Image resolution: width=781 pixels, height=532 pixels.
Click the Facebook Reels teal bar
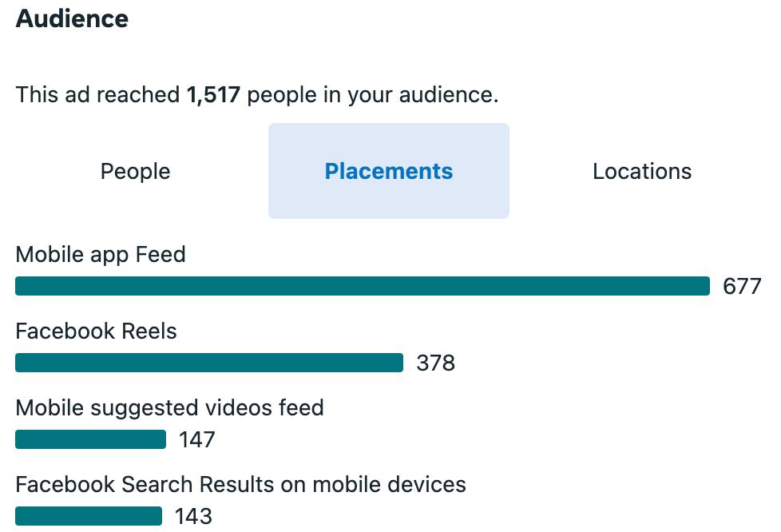209,363
